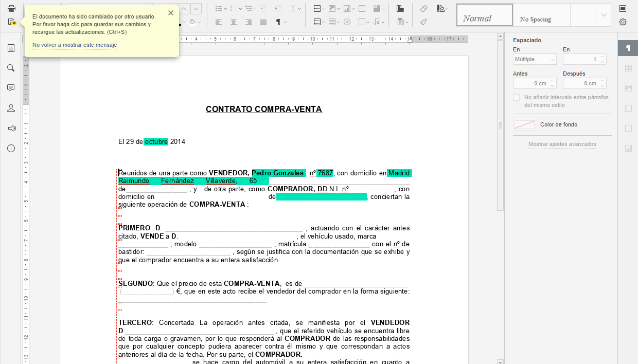Toggle paragraph settings tab in right sidebar

pos(628,48)
